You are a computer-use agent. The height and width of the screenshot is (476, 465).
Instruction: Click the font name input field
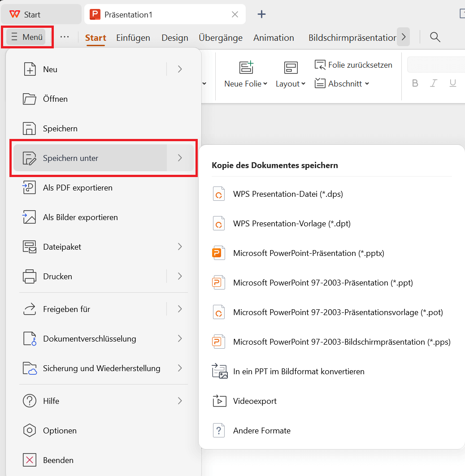tap(436, 65)
